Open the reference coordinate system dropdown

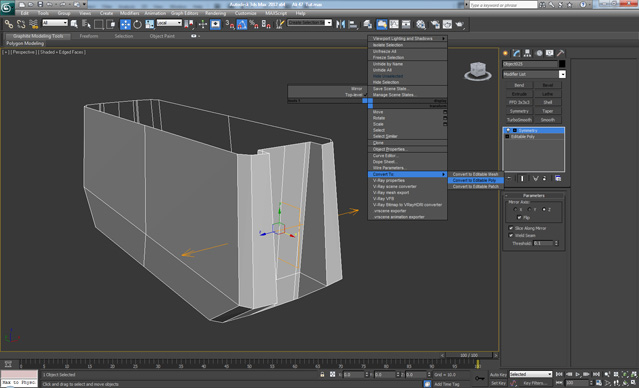click(169, 23)
